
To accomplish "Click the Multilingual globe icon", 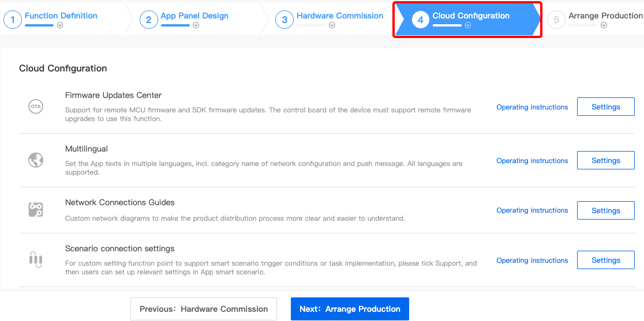I will 36,160.
